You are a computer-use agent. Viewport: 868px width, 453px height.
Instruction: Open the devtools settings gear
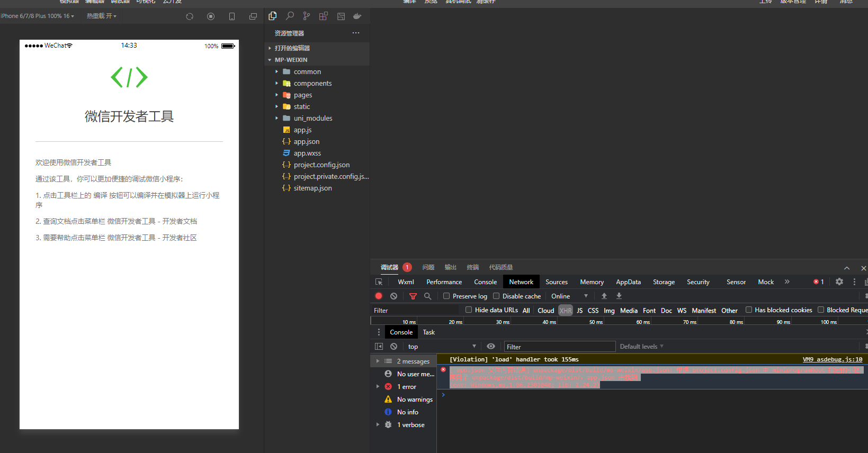coord(839,282)
